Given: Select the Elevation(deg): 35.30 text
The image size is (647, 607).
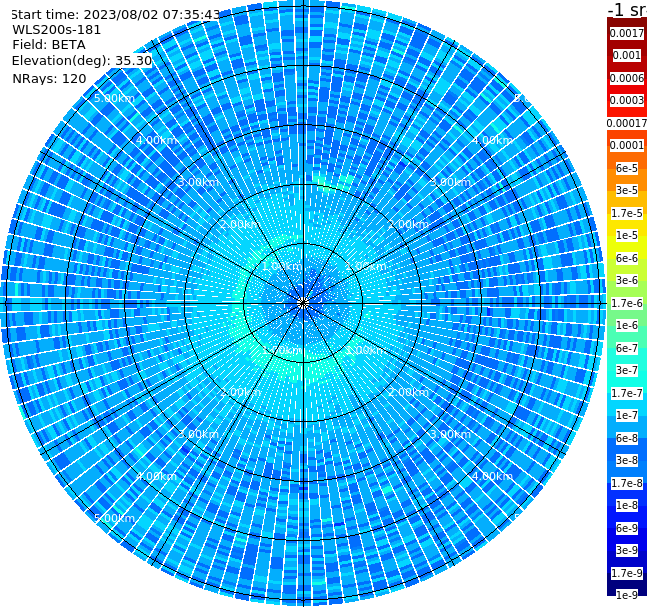Looking at the screenshot, I should pos(82,61).
